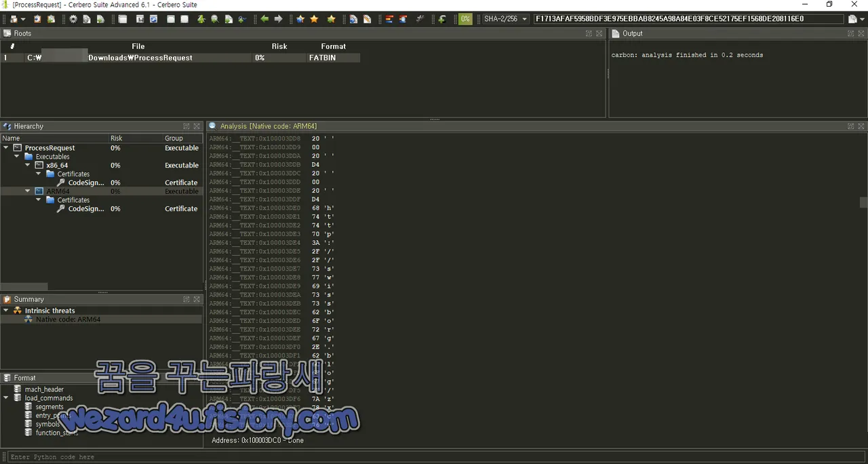The width and height of the screenshot is (868, 464).
Task: Click the star with green plus icon
Action: [331, 19]
